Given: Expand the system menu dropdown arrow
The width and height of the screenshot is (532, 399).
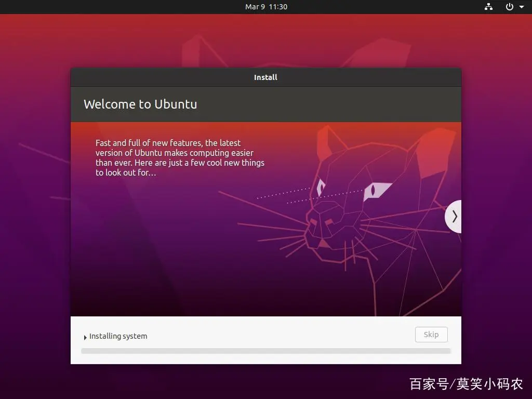Looking at the screenshot, I should (522, 7).
